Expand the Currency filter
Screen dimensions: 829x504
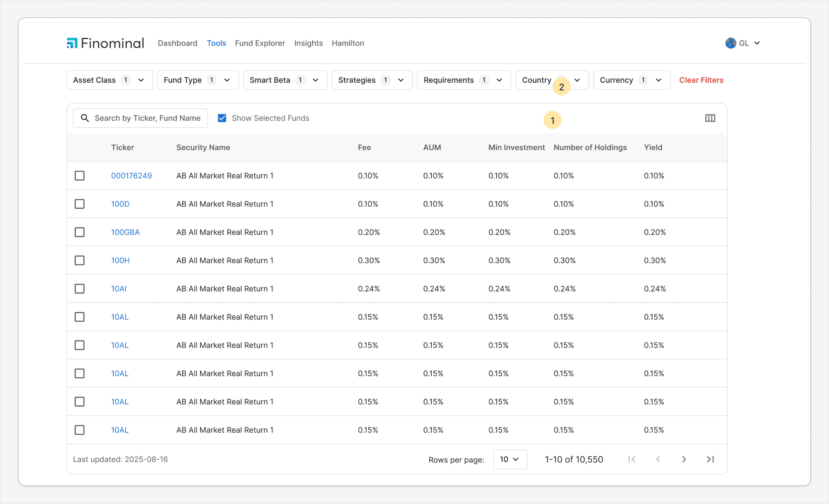pos(632,80)
